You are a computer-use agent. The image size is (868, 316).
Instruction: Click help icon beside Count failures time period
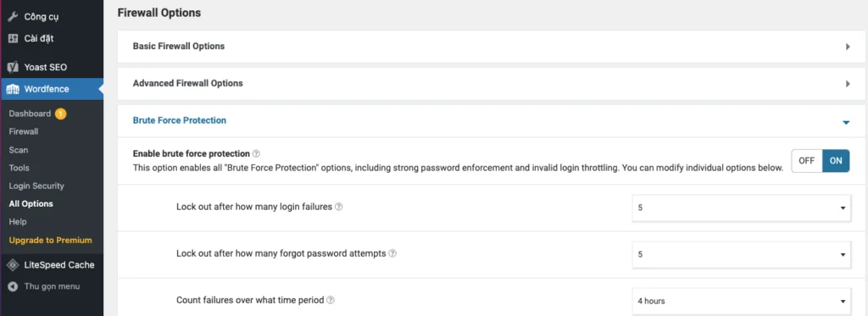point(331,301)
